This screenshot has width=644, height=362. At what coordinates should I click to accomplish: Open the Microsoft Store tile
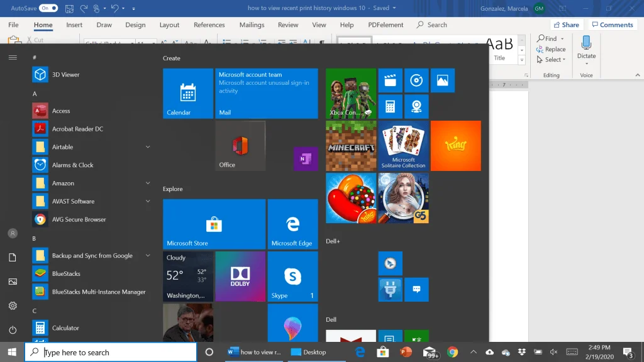click(x=214, y=224)
